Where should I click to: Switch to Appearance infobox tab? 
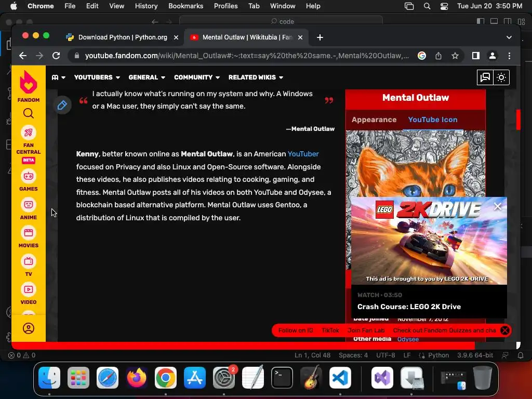(x=374, y=120)
